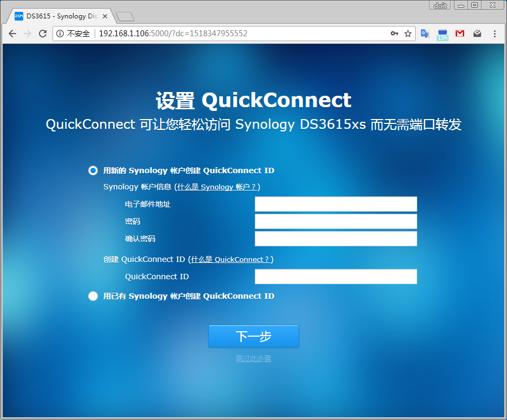Click the mail checker envelope extension icon
Image resolution: width=507 pixels, height=420 pixels.
[477, 34]
